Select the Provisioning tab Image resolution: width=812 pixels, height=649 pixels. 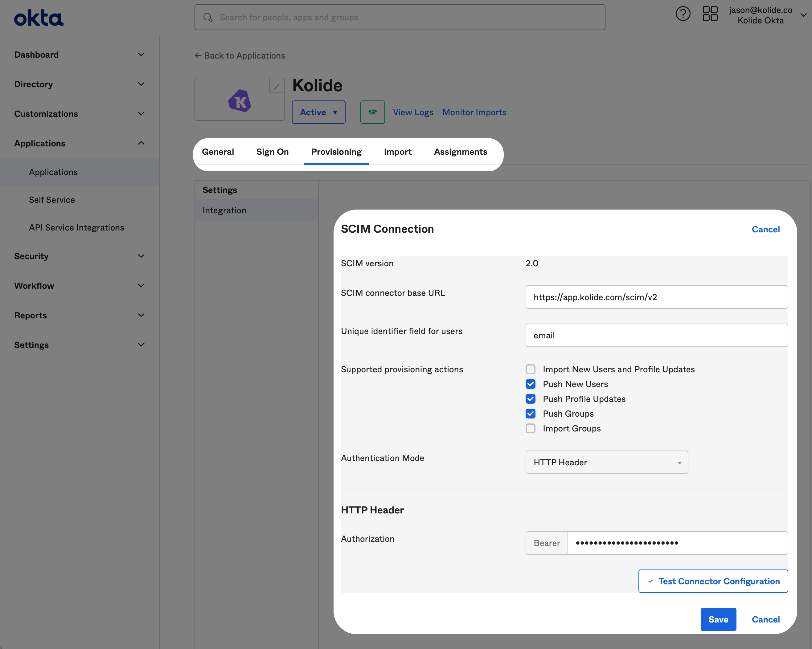click(x=336, y=152)
